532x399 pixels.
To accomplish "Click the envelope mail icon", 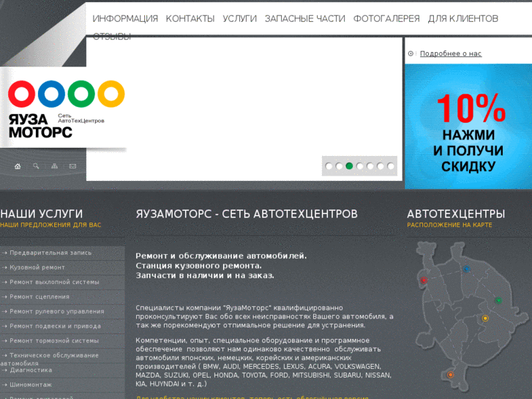I will coord(72,166).
